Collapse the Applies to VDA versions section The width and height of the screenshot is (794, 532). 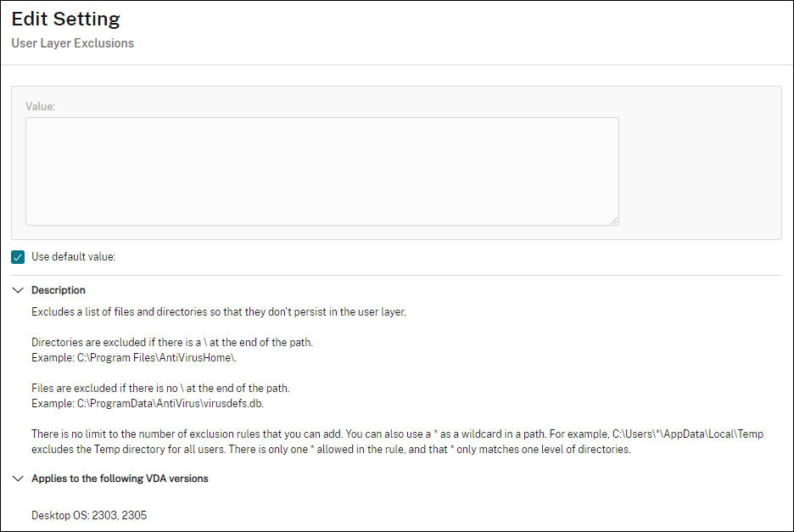point(19,478)
